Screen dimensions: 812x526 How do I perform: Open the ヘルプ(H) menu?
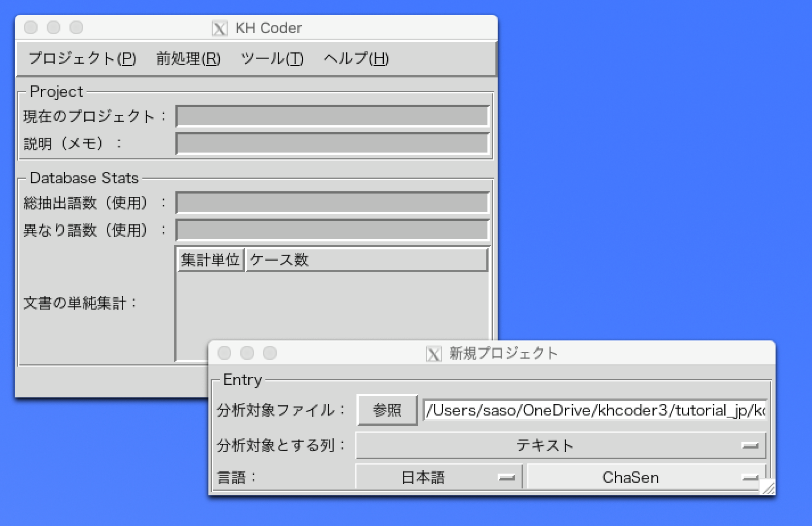click(356, 59)
